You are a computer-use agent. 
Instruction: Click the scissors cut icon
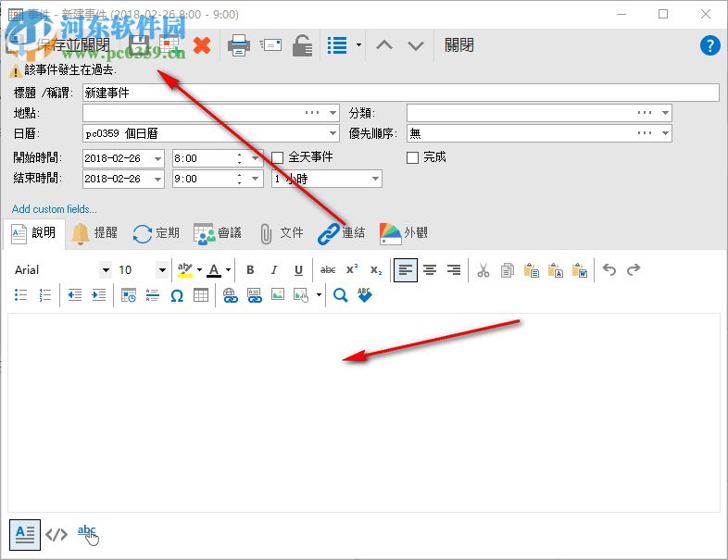483,270
